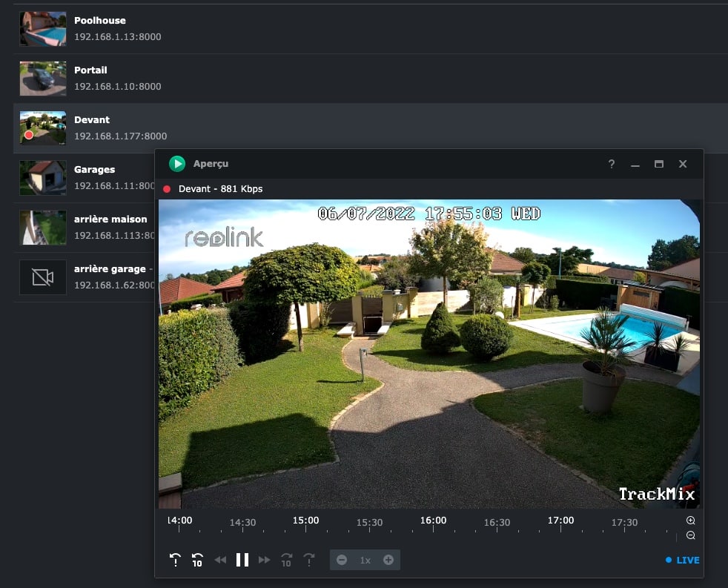Click the fast forward button
The width and height of the screenshot is (728, 588).
(264, 560)
